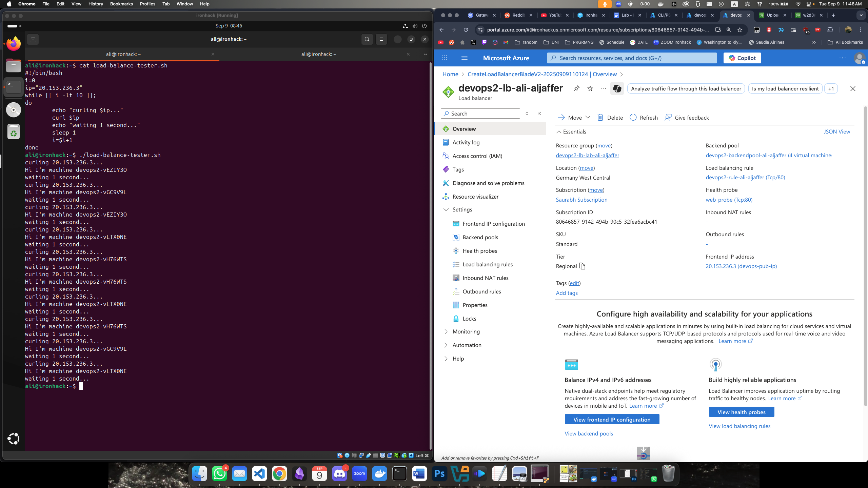Viewport: 868px width, 488px height.
Task: Open the Azure portal hamburger menu
Action: click(465, 58)
